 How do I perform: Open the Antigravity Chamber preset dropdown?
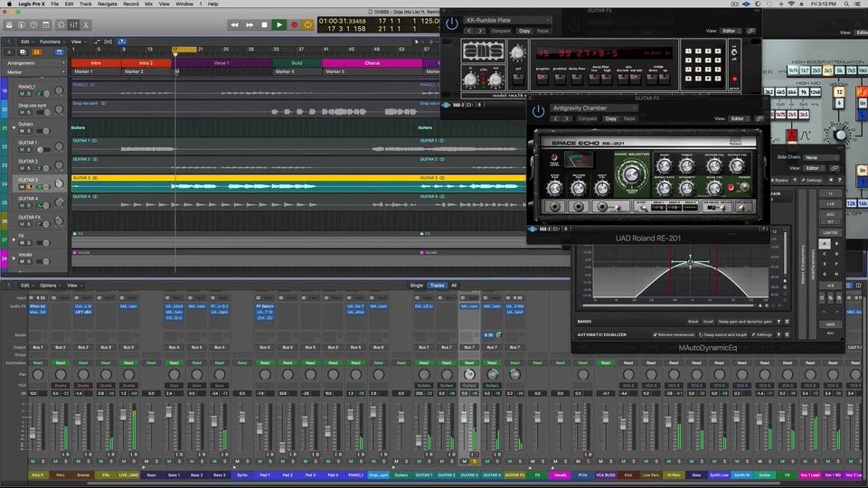[593, 108]
